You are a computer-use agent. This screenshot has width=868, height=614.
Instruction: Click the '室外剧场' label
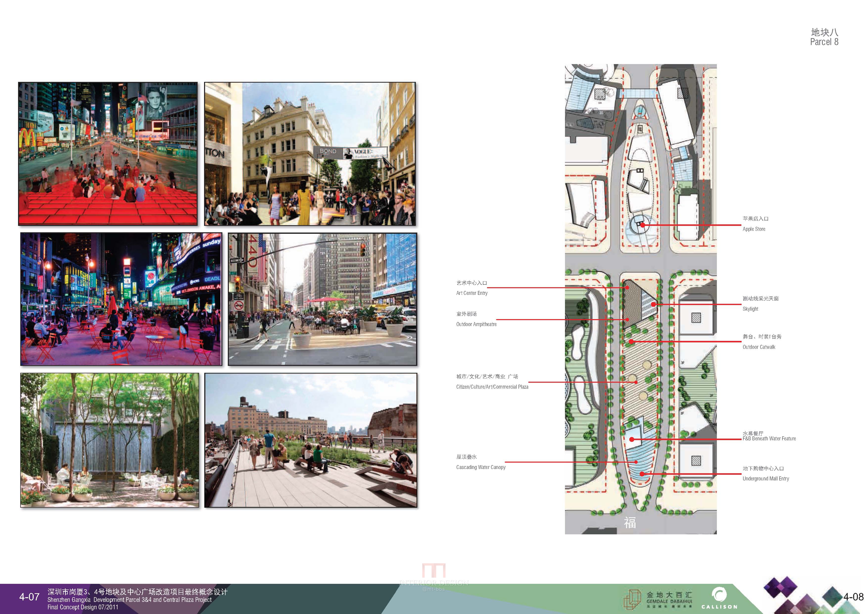tap(467, 314)
